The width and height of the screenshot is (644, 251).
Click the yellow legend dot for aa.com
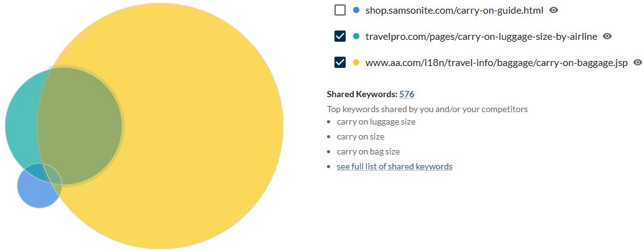click(356, 62)
